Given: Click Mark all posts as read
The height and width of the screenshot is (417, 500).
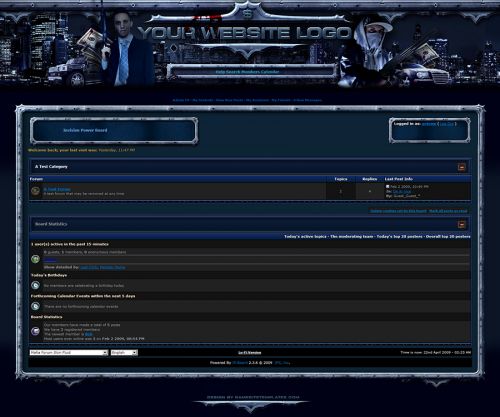Looking at the screenshot, I should pyautogui.click(x=448, y=211).
